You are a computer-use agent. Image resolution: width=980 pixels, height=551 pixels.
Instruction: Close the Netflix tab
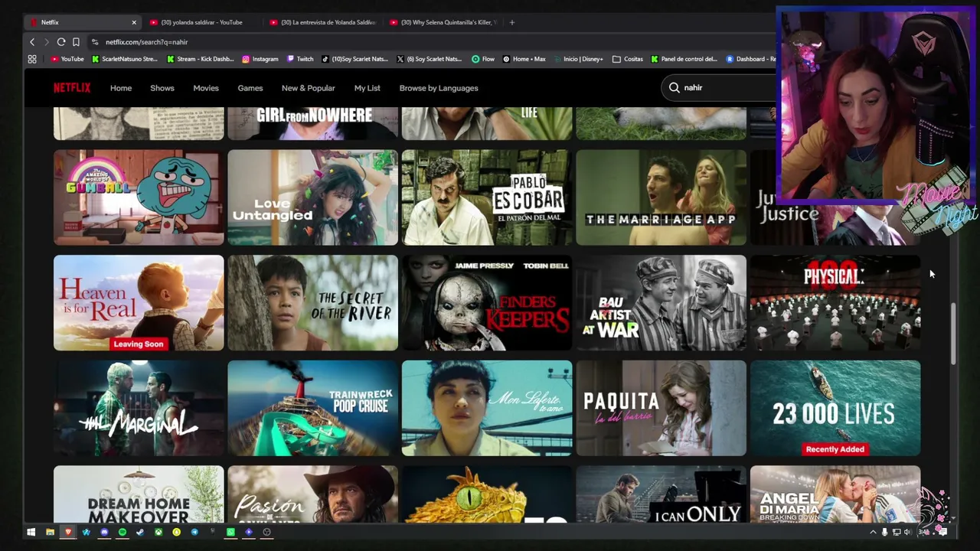134,22
